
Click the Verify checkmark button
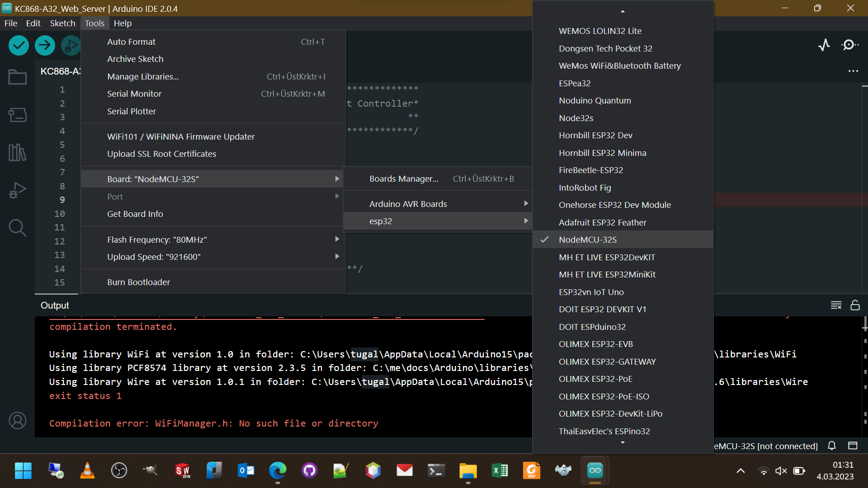click(x=19, y=45)
